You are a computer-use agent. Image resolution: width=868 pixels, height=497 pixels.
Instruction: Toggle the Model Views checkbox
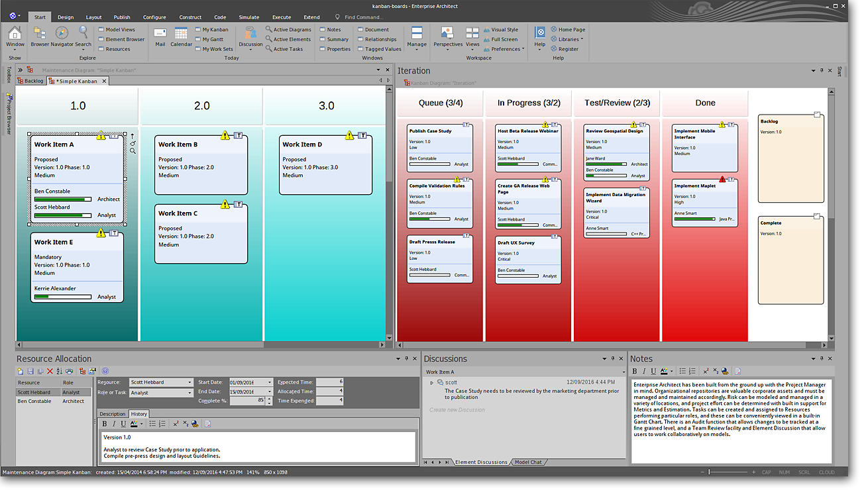click(101, 30)
